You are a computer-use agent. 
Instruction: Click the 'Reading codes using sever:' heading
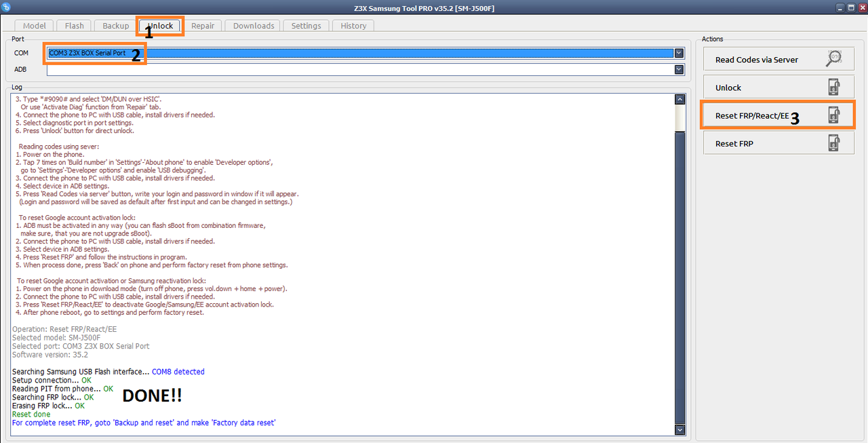[x=60, y=147]
